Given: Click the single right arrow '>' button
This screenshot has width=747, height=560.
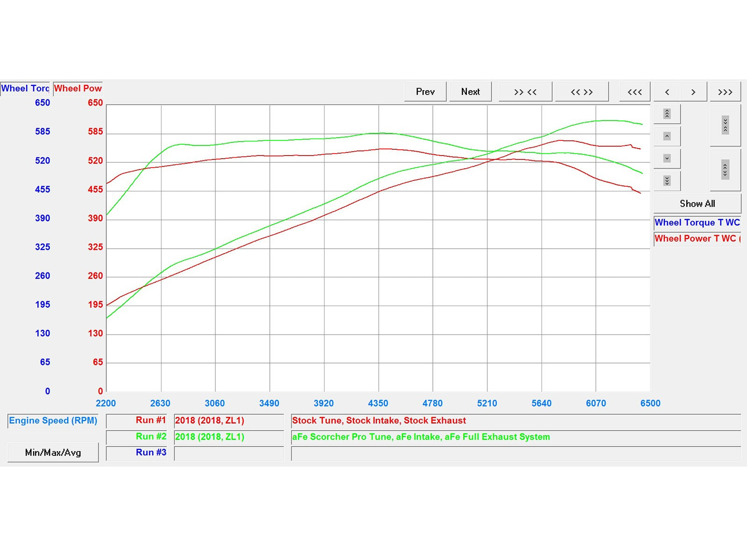Looking at the screenshot, I should tap(693, 92).
